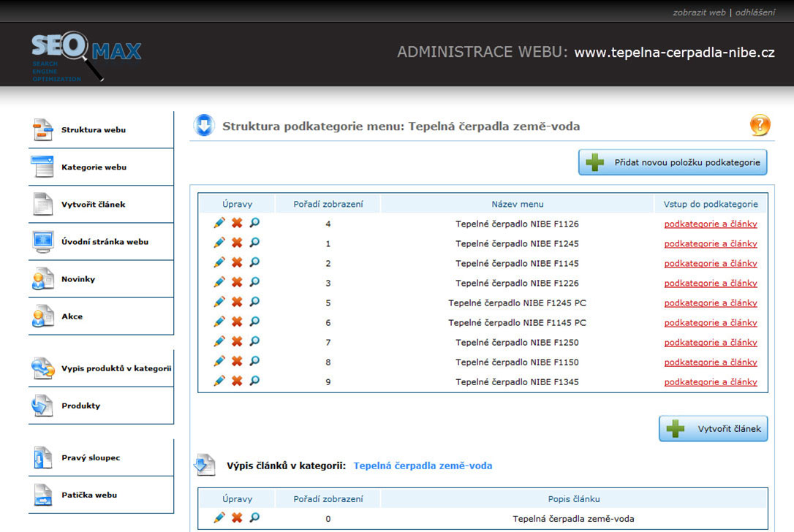Open Struktura webu in sidebar
Image resolution: width=794 pixels, height=532 pixels.
click(101, 129)
